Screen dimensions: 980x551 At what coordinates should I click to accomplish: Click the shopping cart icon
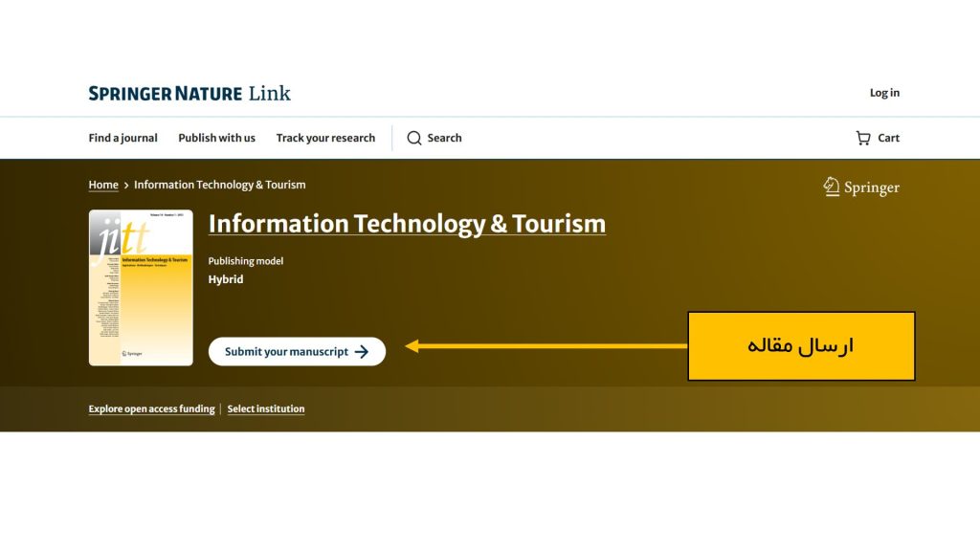coord(863,138)
